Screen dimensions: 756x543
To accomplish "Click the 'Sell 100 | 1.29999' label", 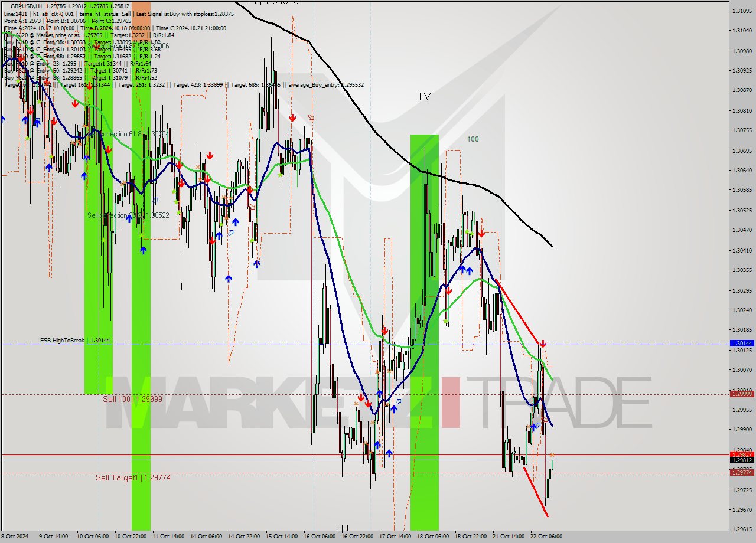I will click(x=132, y=399).
